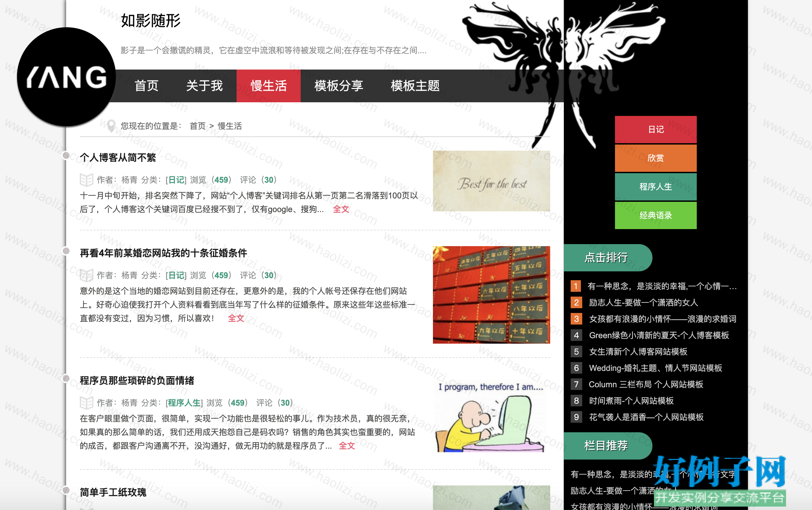
Task: Click the teal 程序人生 sidebar button
Action: click(x=656, y=187)
